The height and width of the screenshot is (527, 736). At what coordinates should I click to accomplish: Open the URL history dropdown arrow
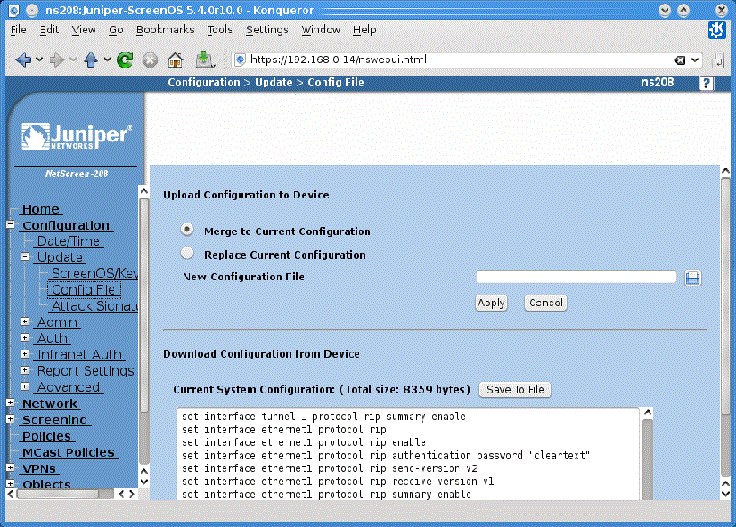[696, 60]
